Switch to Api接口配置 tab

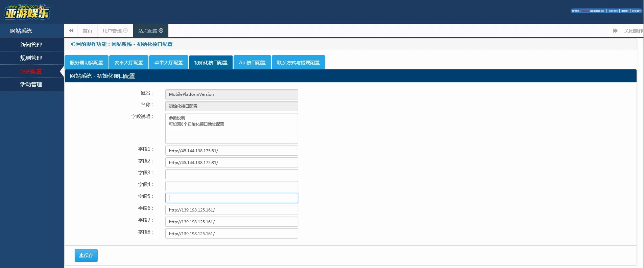click(252, 62)
